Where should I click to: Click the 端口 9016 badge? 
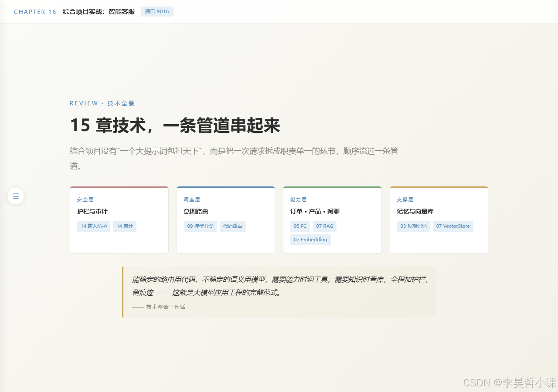click(x=157, y=12)
